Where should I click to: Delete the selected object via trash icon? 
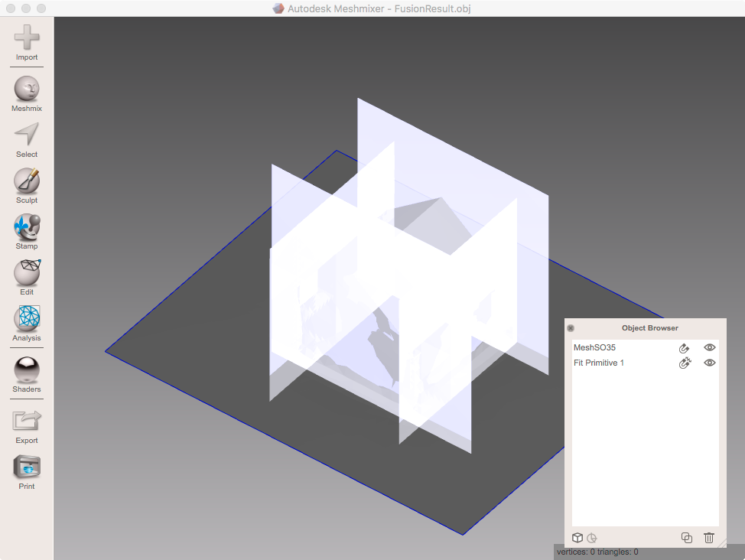(708, 538)
